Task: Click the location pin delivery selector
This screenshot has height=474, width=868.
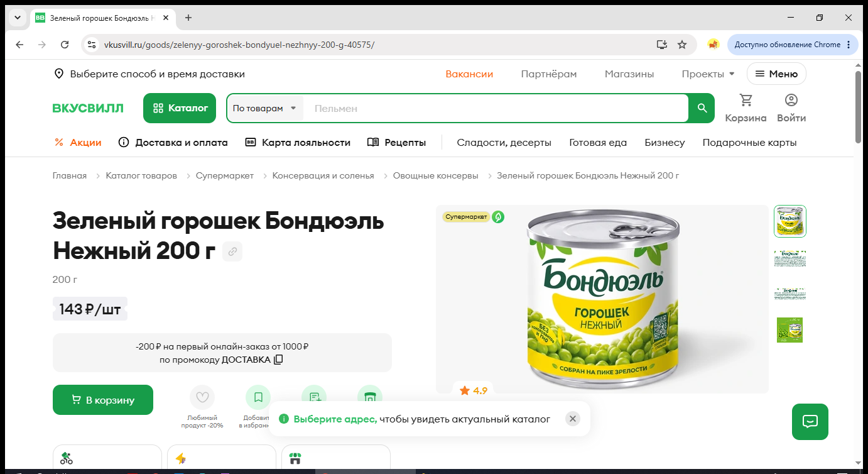Action: pyautogui.click(x=149, y=74)
